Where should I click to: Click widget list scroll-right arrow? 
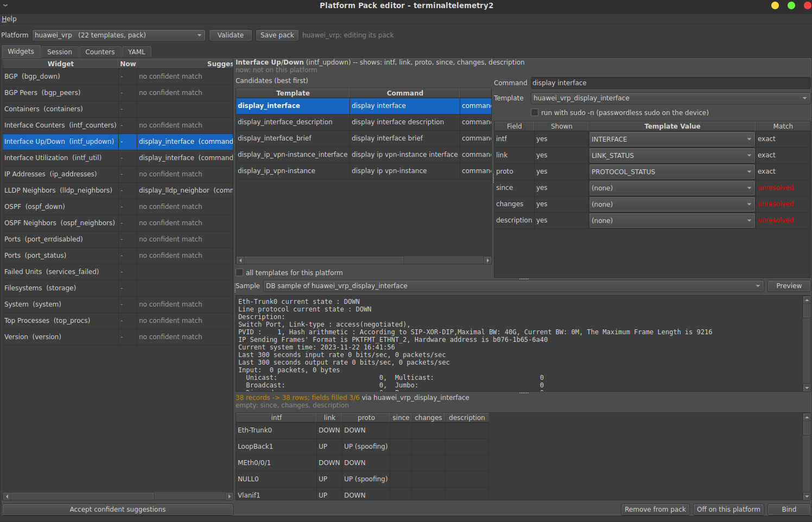pos(229,496)
